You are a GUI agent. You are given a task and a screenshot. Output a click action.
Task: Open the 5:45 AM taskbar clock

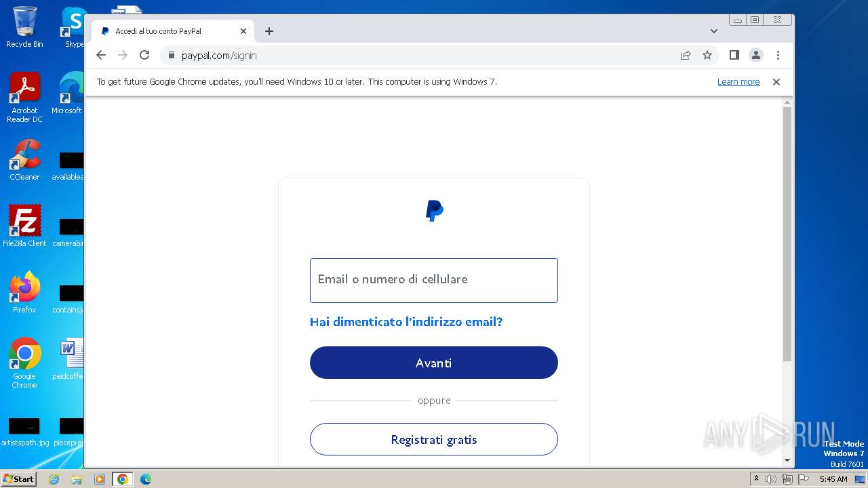[833, 479]
